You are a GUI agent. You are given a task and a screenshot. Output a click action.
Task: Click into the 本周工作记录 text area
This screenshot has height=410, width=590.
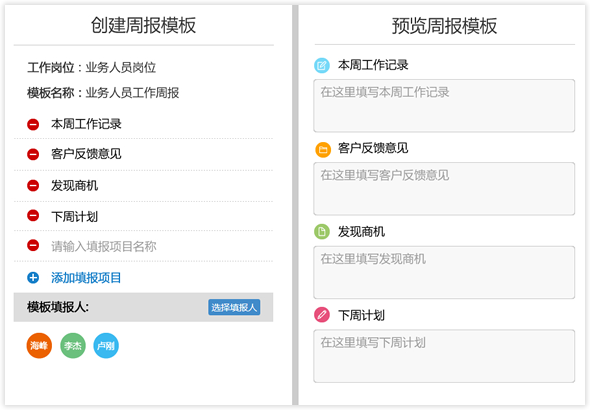click(444, 106)
